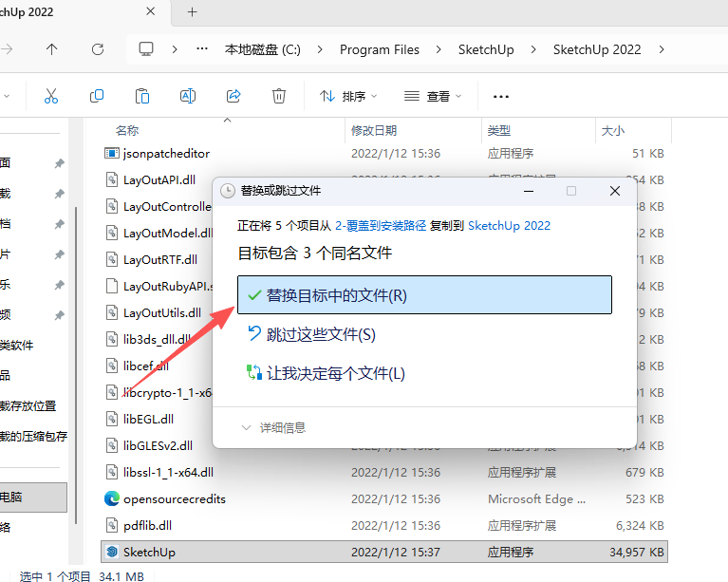Click the sidebar scrollbar
Image resolution: width=728 pixels, height=582 pixels.
tap(76, 366)
